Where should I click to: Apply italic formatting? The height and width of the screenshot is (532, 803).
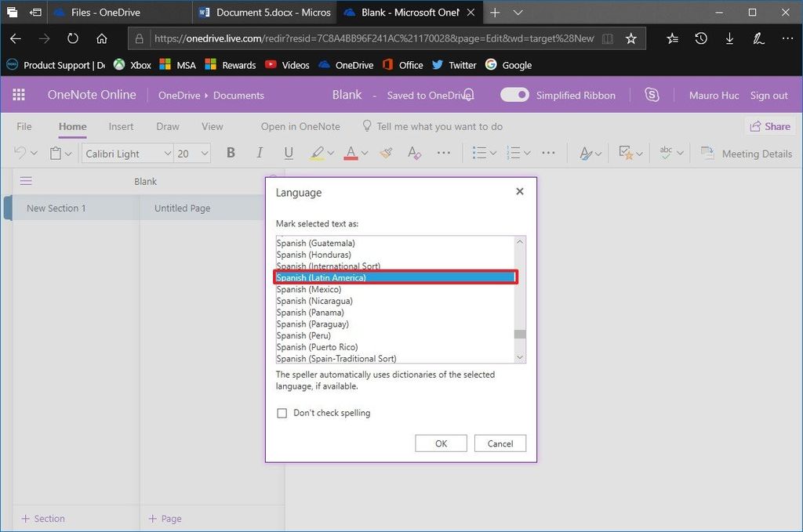pyautogui.click(x=260, y=153)
